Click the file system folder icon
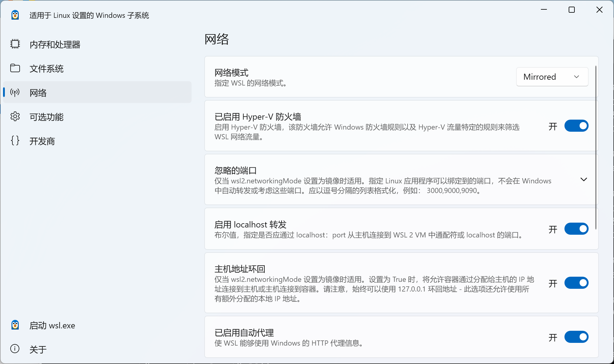 (x=15, y=68)
